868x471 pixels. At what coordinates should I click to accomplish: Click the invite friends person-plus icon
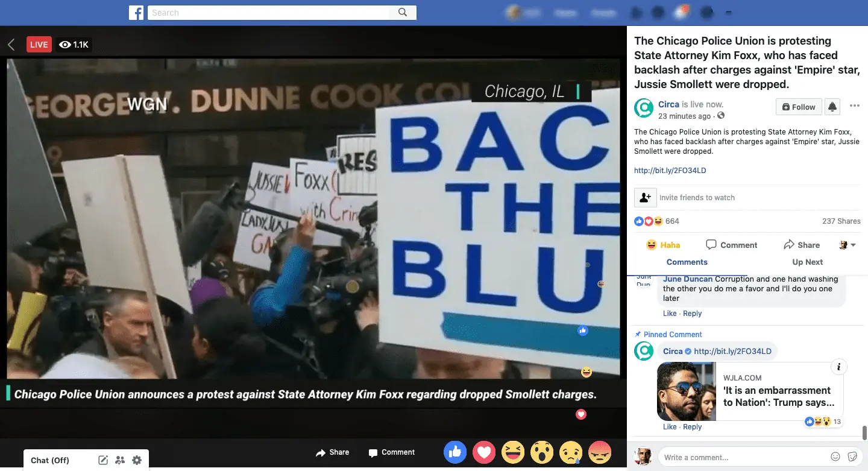coord(645,197)
